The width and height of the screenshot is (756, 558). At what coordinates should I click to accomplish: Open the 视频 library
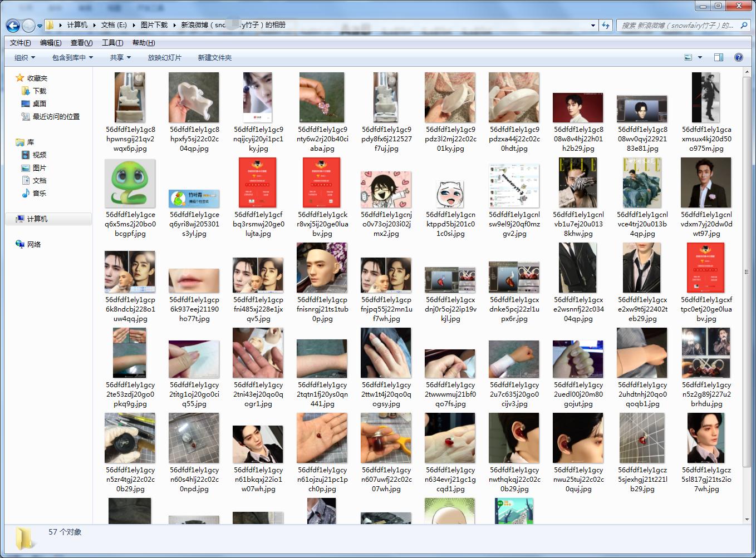(x=34, y=155)
